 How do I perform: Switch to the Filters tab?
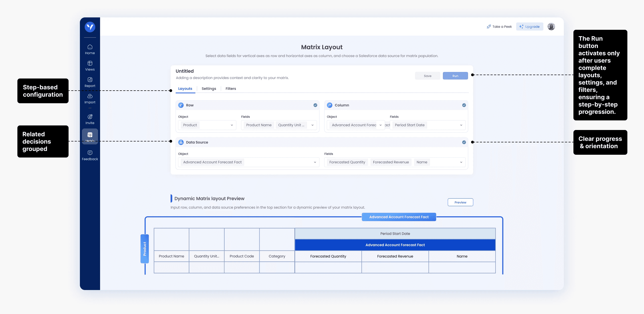231,89
